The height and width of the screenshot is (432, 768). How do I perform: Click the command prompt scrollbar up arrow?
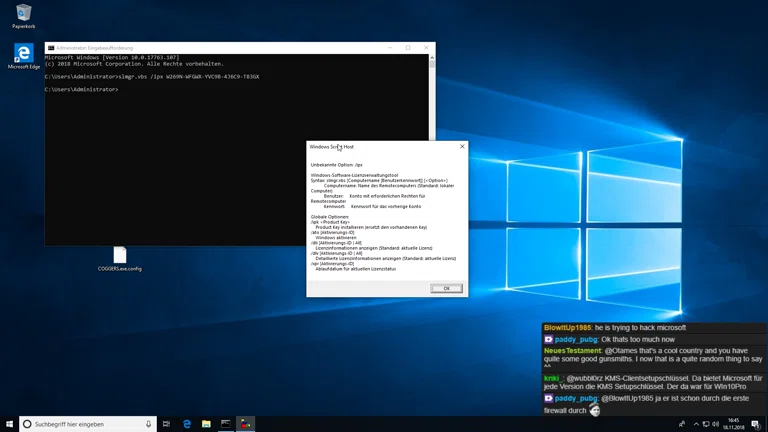pos(432,57)
